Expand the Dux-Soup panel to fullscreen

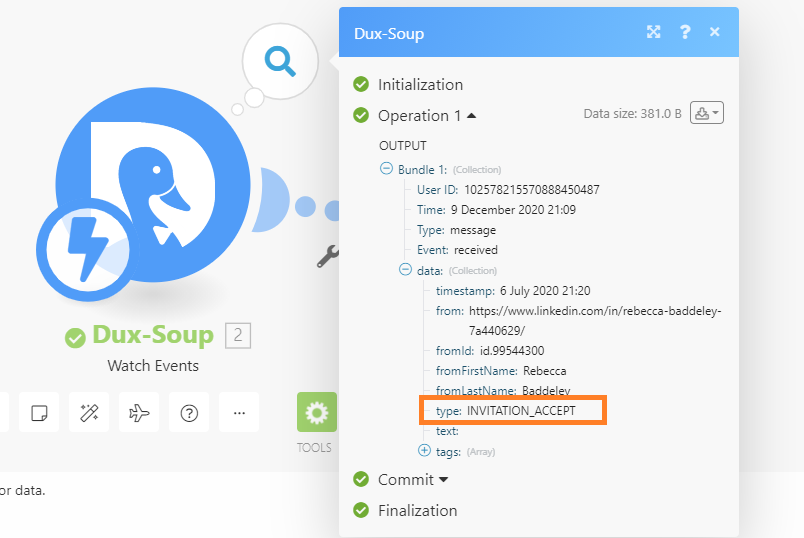coord(653,32)
